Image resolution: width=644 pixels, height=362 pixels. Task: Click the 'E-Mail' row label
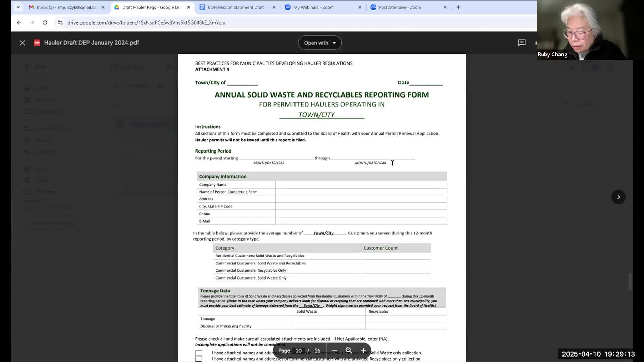205,221
